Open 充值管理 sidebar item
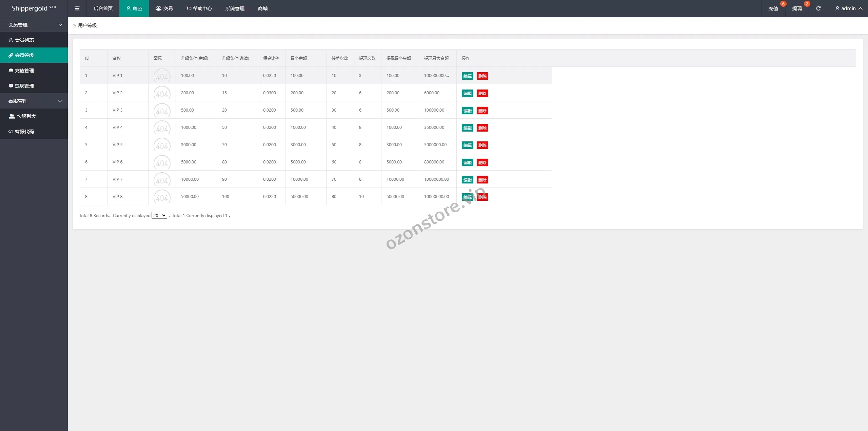The width and height of the screenshot is (868, 431). [x=24, y=71]
